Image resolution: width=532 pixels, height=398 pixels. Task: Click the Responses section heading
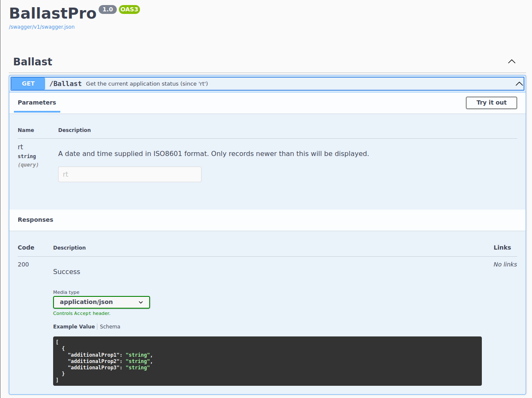[35, 220]
